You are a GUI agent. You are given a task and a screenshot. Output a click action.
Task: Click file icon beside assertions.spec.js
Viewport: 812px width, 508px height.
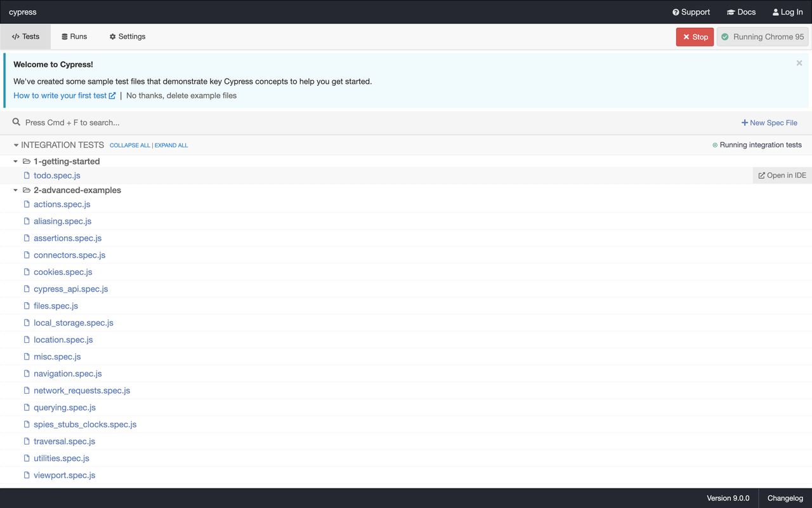point(27,238)
